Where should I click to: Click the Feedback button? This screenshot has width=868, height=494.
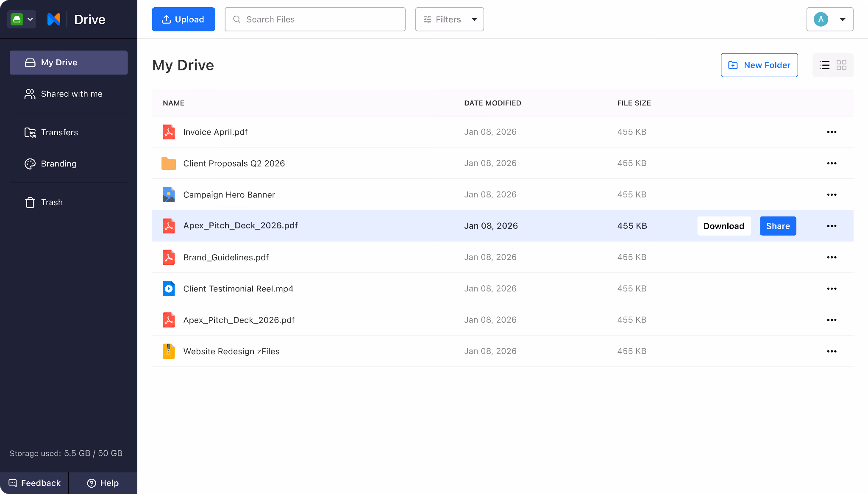click(34, 483)
